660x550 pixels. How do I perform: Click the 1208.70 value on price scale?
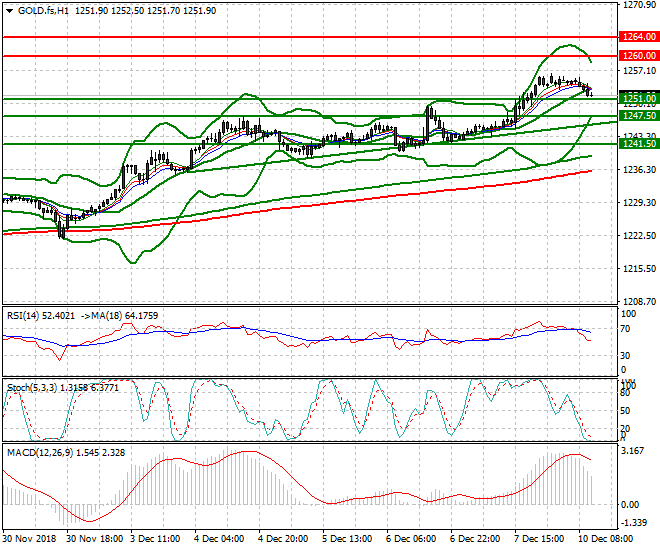(x=638, y=301)
